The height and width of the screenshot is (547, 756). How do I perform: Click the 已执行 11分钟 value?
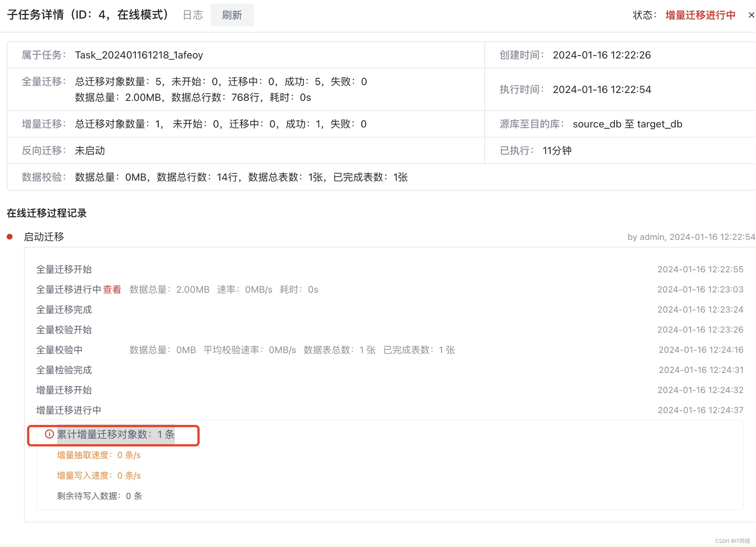[557, 151]
